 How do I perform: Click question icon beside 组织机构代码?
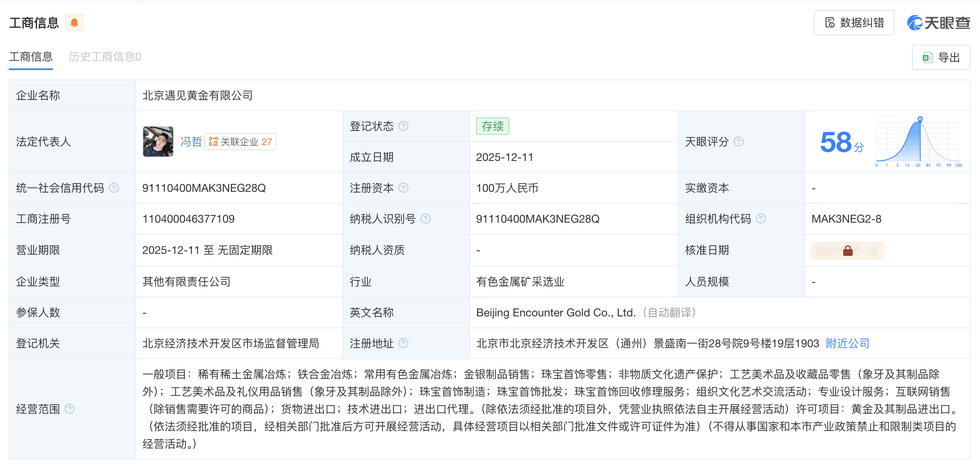coord(761,219)
